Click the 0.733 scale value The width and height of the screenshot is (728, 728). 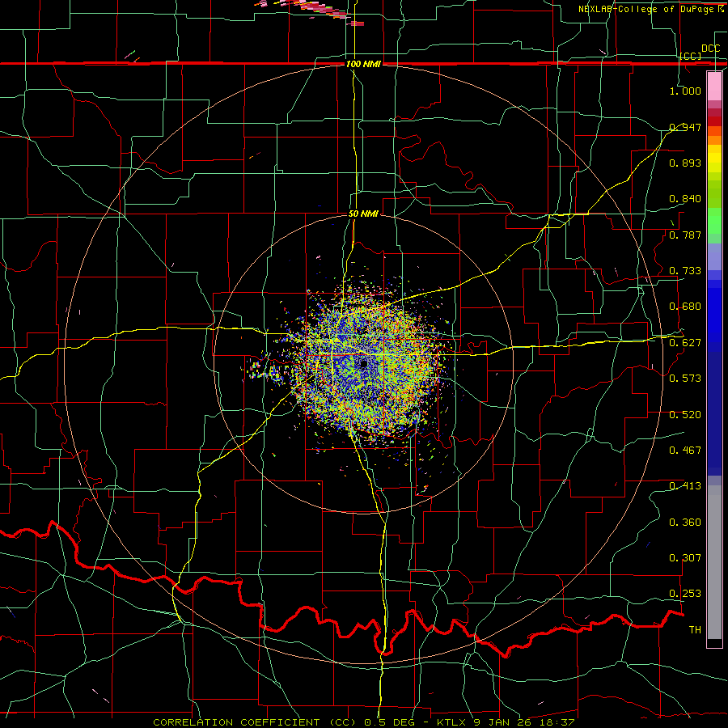point(685,270)
